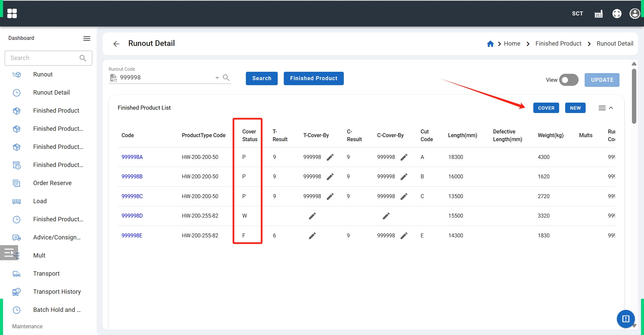The image size is (644, 335).
Task: Expand the floating sidebar toggle tab
Action: 9,253
